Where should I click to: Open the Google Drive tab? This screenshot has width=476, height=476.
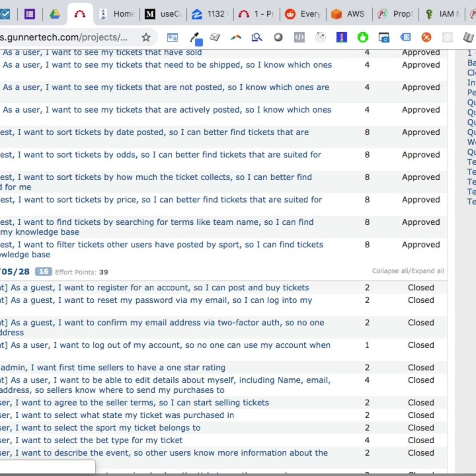55,14
